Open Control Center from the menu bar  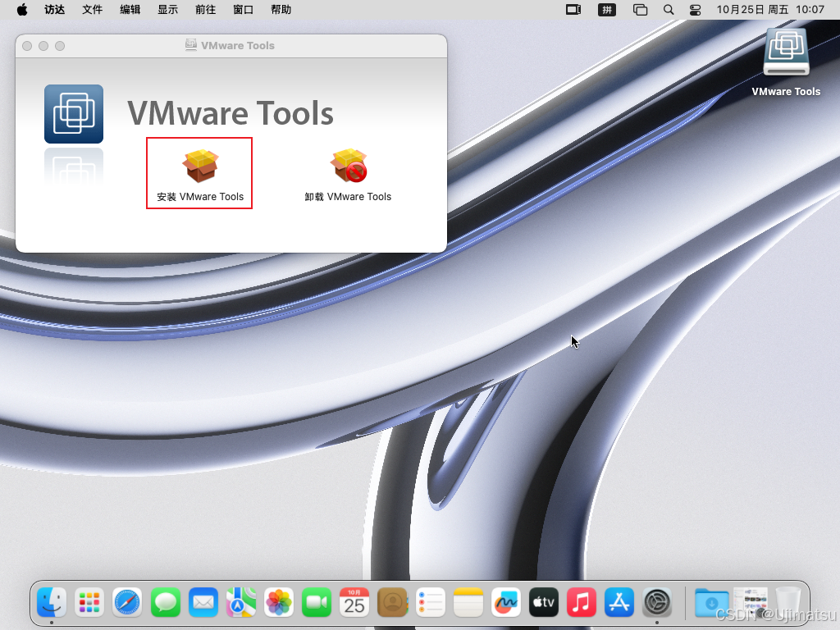pos(696,10)
